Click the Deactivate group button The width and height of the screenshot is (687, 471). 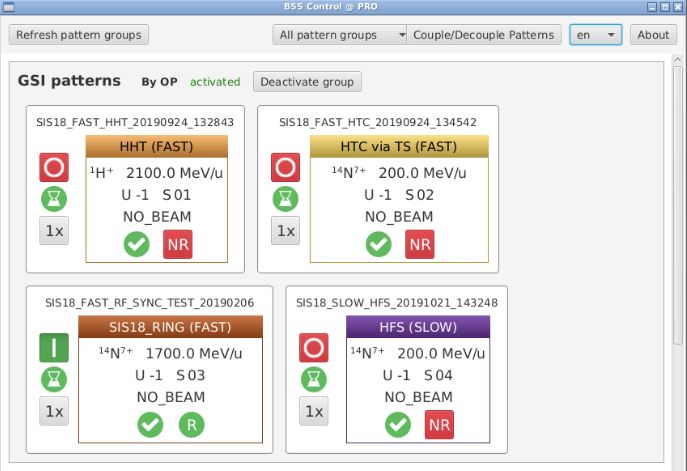coord(307,81)
